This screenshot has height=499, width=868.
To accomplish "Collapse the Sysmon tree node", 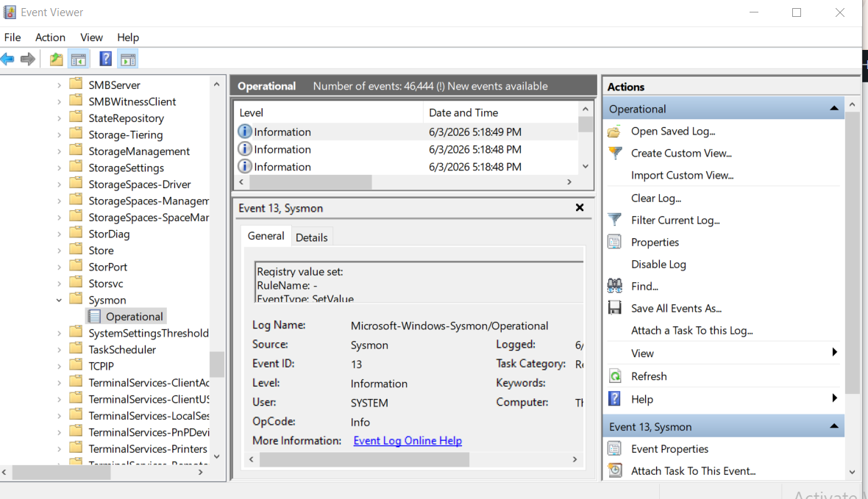I will (x=59, y=300).
